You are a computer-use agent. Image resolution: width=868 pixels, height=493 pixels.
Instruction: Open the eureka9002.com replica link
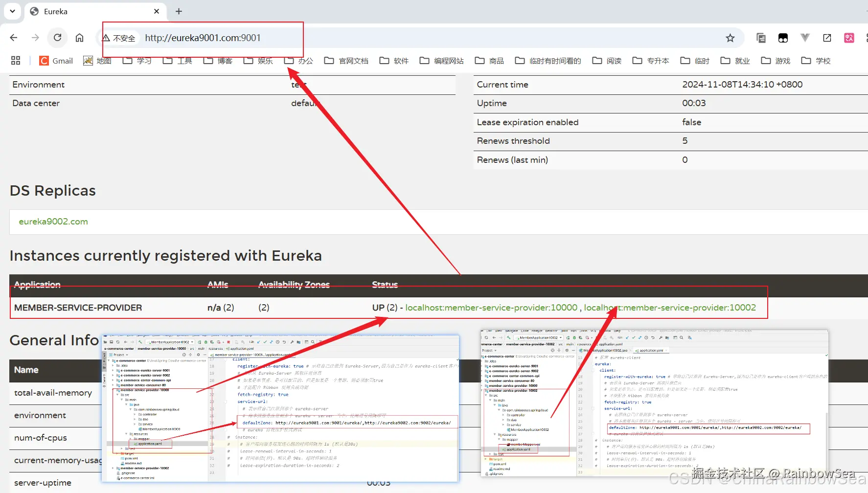point(53,222)
